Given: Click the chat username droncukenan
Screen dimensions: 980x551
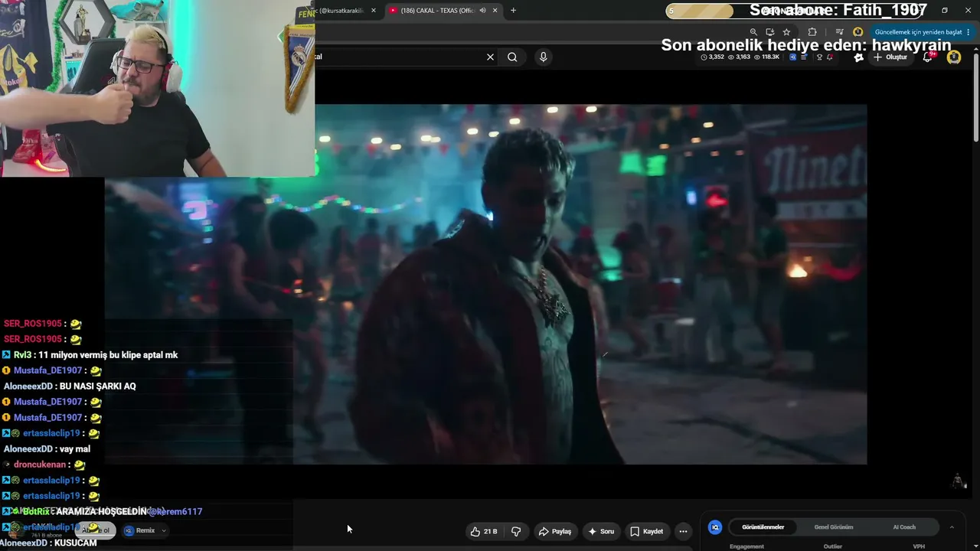Looking at the screenshot, I should (x=41, y=465).
